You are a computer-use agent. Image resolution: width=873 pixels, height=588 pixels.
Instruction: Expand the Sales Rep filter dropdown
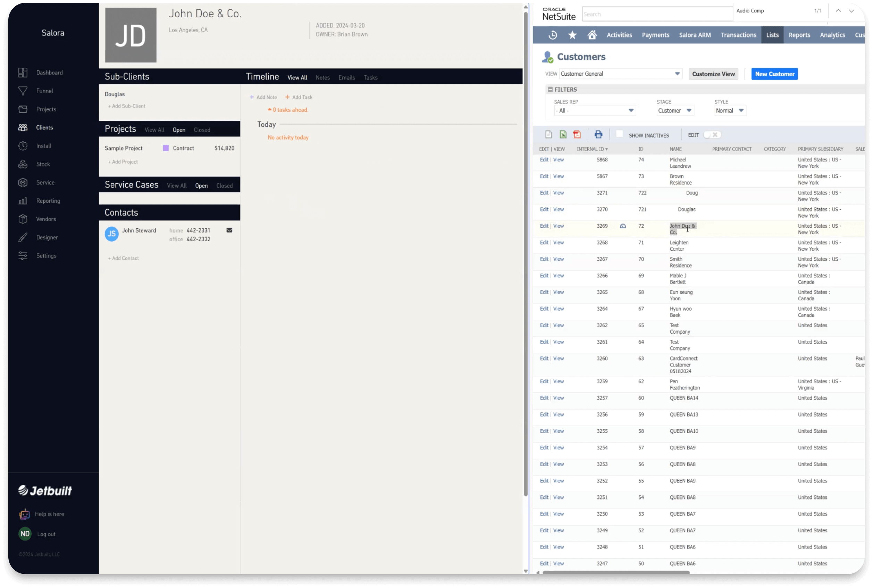631,111
